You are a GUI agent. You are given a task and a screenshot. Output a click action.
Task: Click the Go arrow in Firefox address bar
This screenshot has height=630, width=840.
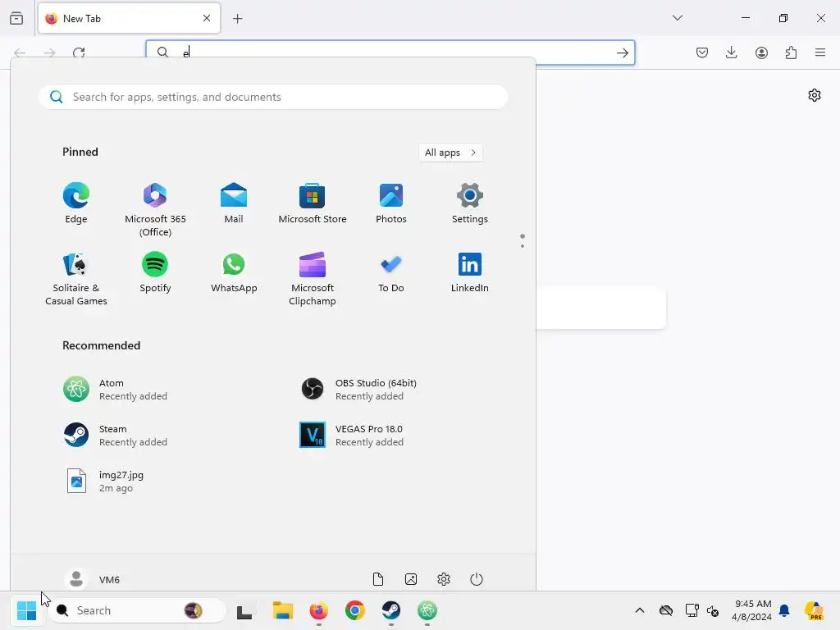coord(622,52)
